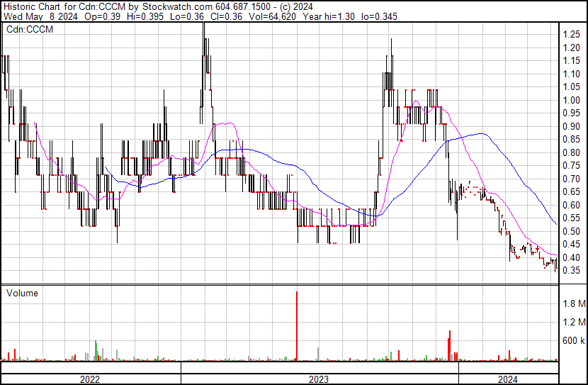
Task: Click the Op=0.39 opening value in header
Action: pos(103,16)
